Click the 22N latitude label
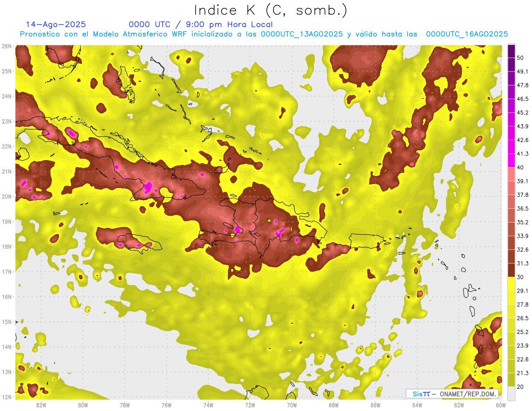 pyautogui.click(x=7, y=146)
